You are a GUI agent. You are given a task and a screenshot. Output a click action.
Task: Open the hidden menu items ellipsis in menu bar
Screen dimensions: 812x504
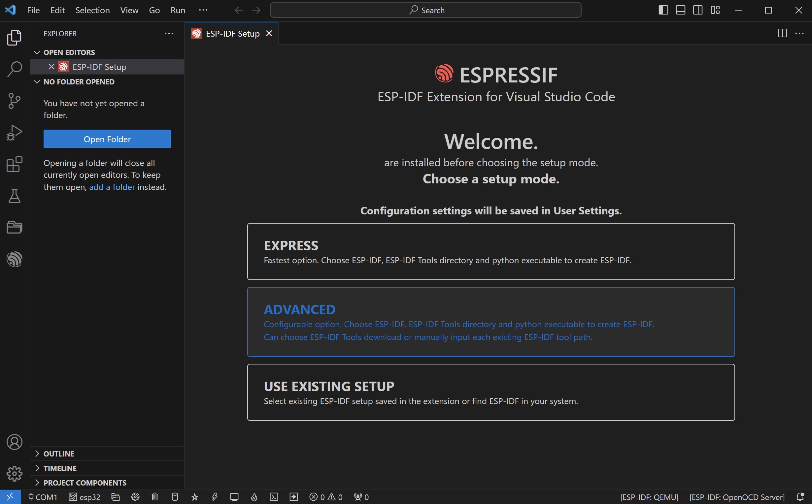[203, 10]
